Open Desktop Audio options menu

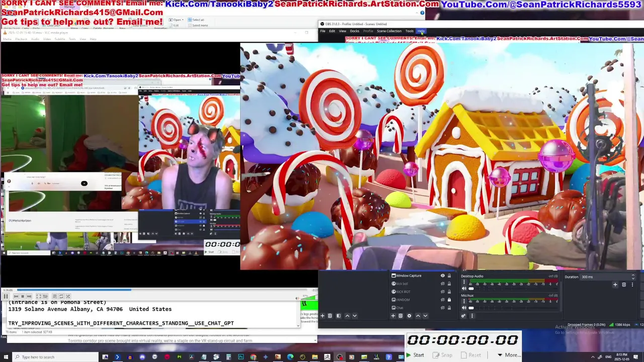pyautogui.click(x=464, y=282)
